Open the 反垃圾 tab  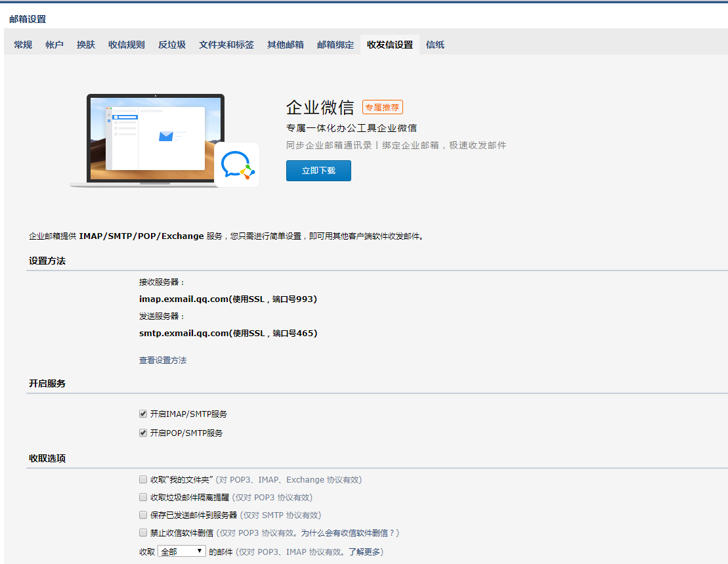[171, 44]
